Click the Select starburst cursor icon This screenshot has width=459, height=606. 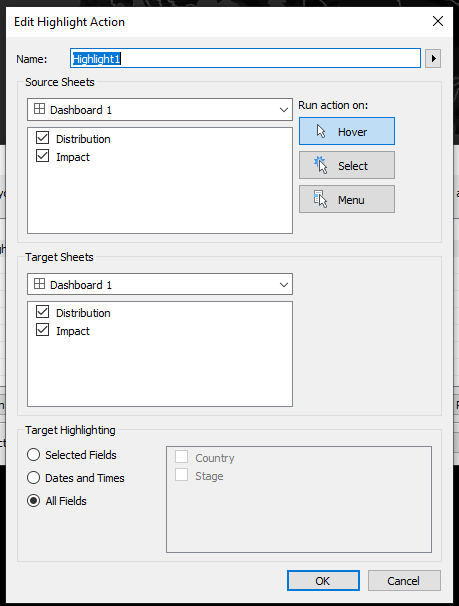pos(321,165)
